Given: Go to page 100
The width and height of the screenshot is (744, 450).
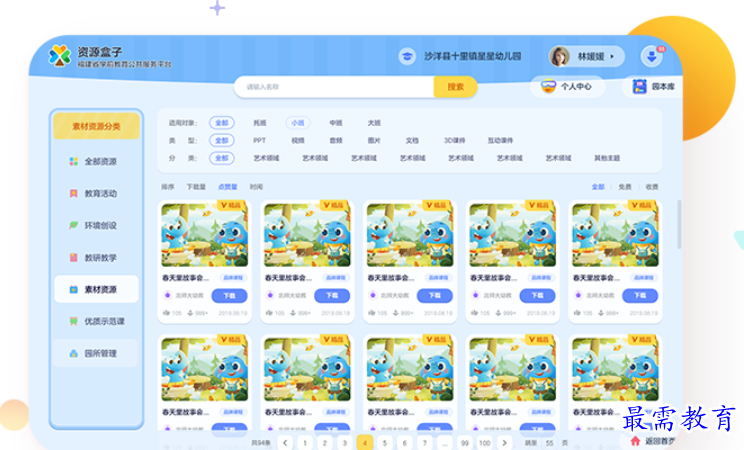Looking at the screenshot, I should pyautogui.click(x=484, y=442).
